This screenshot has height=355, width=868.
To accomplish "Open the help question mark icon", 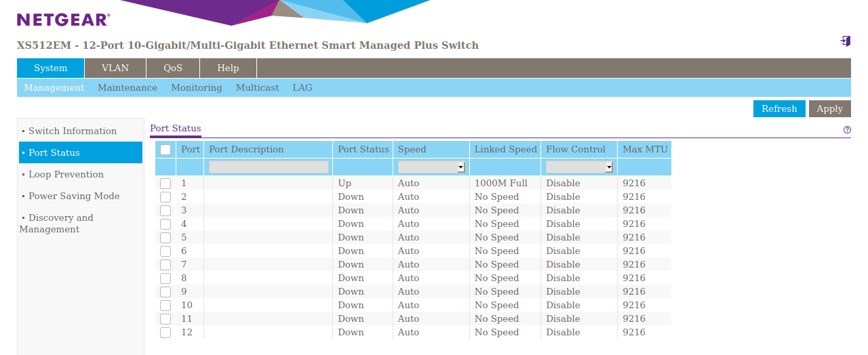I will click(x=847, y=129).
